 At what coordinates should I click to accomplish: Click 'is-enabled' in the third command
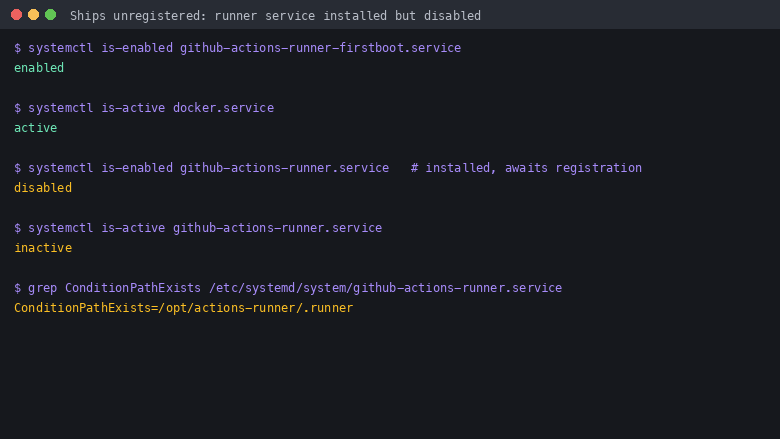[x=137, y=168]
